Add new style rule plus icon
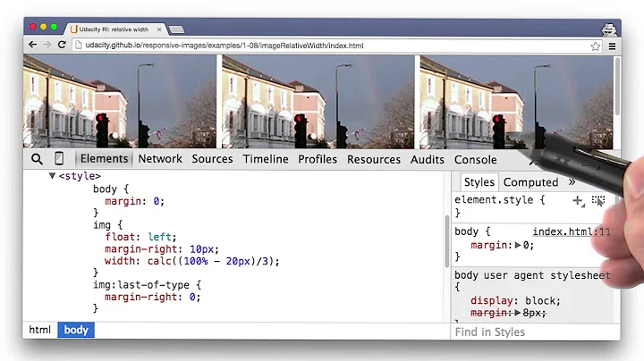 pyautogui.click(x=579, y=200)
